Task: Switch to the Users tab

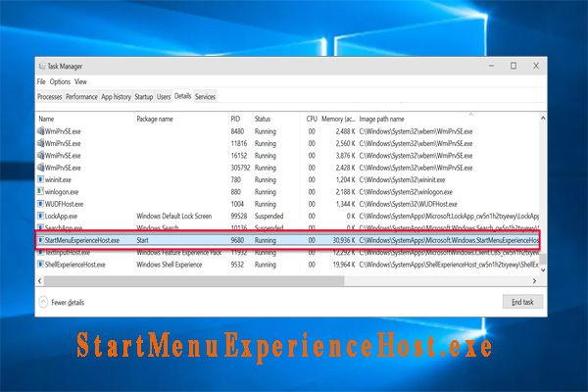Action: tap(164, 97)
